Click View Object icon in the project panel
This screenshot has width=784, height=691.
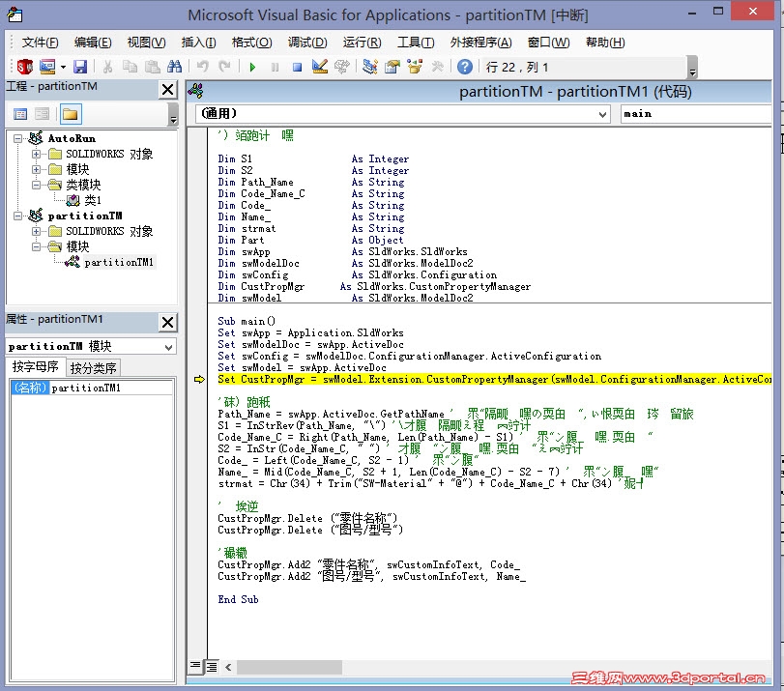[x=42, y=114]
